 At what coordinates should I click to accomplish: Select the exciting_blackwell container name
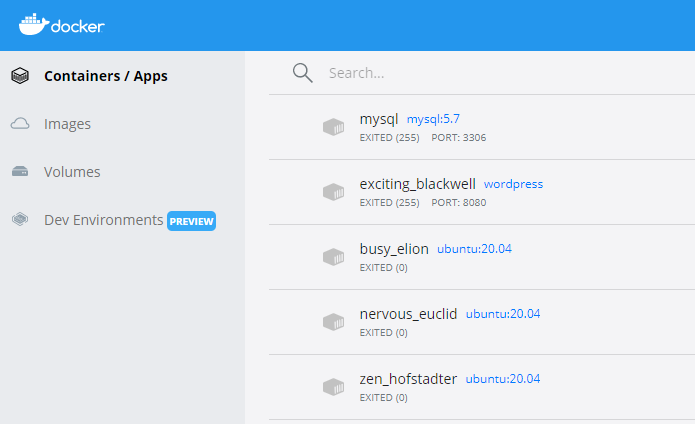click(418, 184)
